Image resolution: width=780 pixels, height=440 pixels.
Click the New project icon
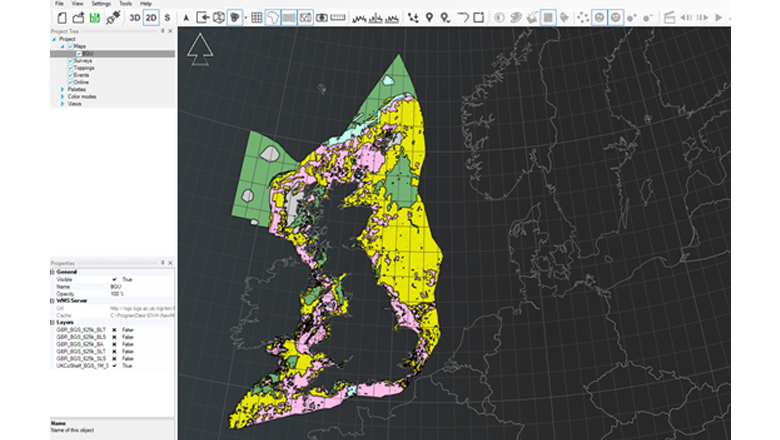point(62,18)
